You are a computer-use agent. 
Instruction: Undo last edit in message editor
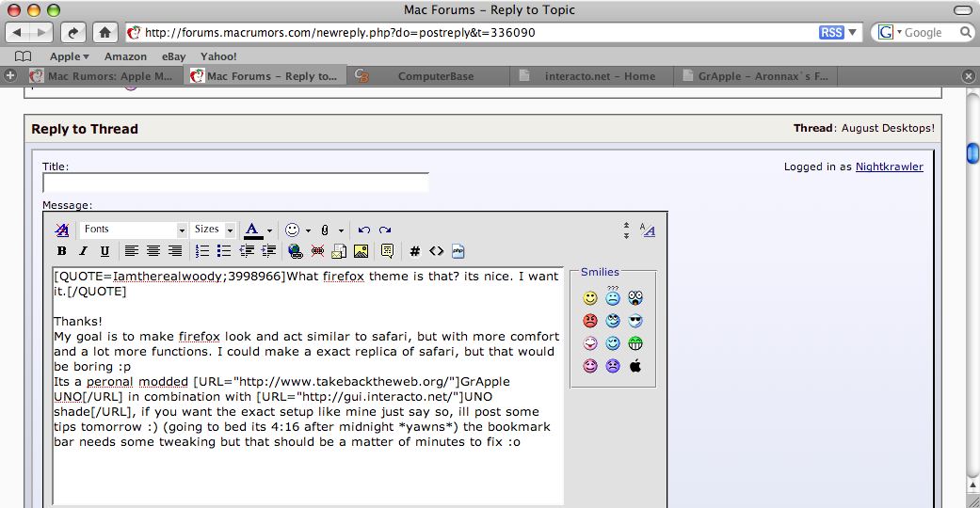(x=364, y=230)
